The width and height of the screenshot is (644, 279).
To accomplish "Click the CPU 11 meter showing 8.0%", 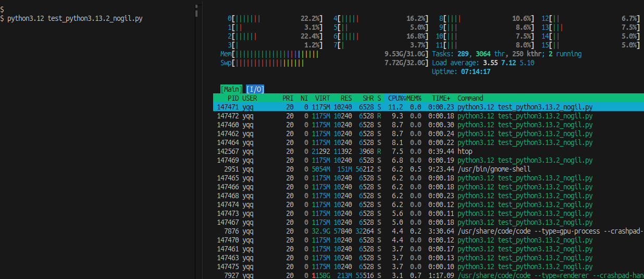I will click(x=485, y=45).
